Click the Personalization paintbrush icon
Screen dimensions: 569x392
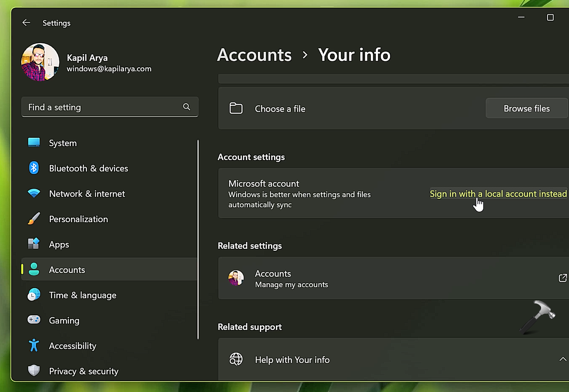[34, 219]
